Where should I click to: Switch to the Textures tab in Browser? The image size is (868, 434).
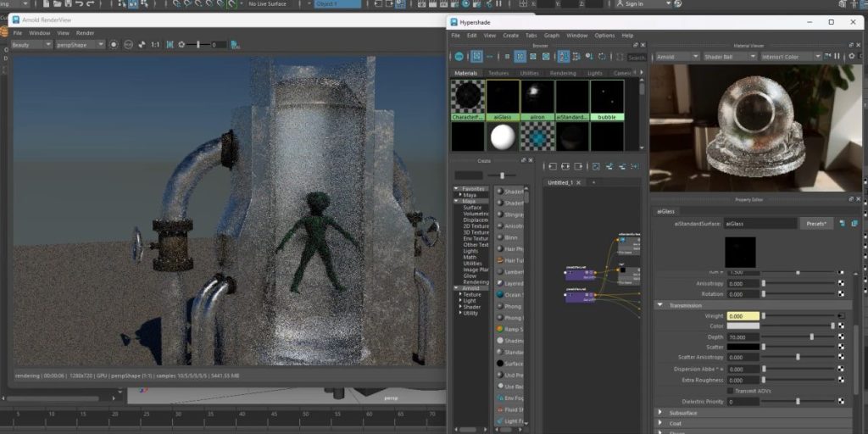(498, 73)
